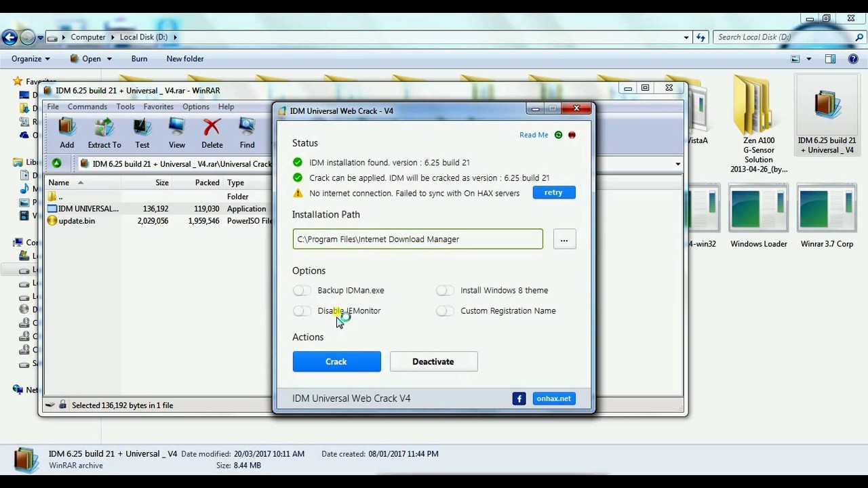
Task: Open the Commands menu in WinRAR
Action: click(x=87, y=106)
